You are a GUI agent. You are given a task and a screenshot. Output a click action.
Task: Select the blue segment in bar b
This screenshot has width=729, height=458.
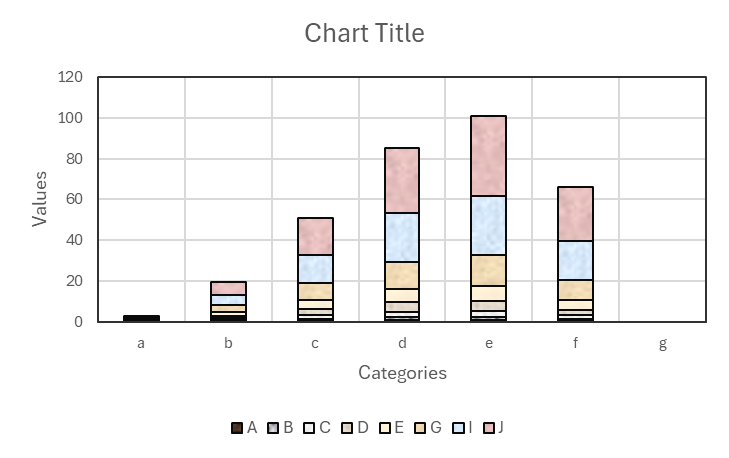click(x=228, y=299)
